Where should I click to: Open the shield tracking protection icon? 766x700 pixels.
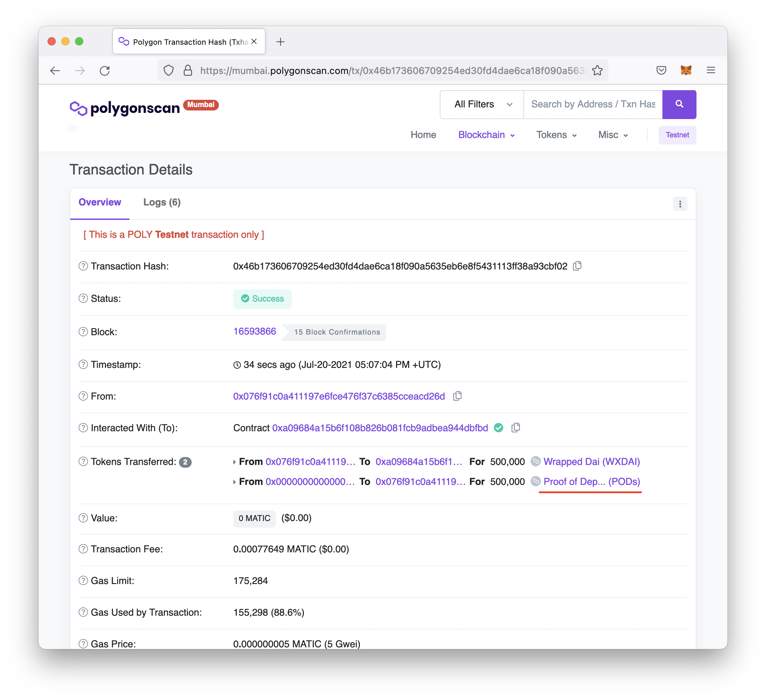(169, 70)
